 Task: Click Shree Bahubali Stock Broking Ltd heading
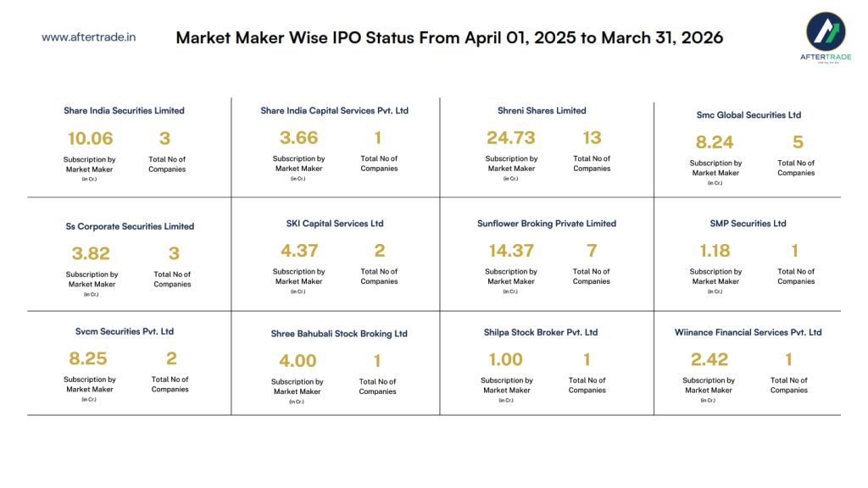(x=339, y=334)
